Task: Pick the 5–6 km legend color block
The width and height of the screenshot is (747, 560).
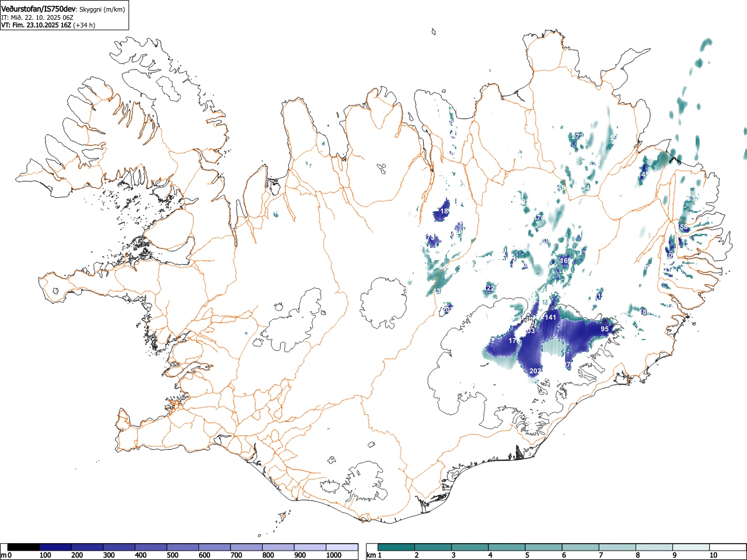Action: [x=544, y=547]
